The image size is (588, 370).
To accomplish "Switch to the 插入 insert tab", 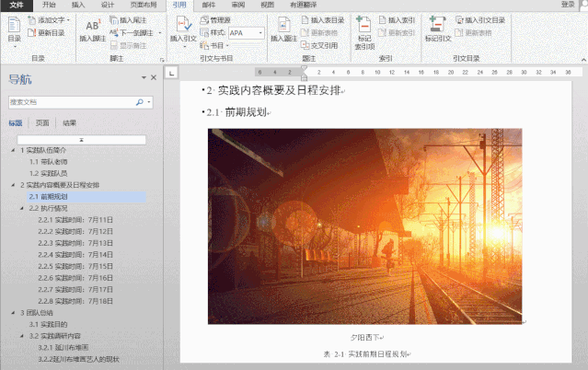I will pyautogui.click(x=78, y=5).
